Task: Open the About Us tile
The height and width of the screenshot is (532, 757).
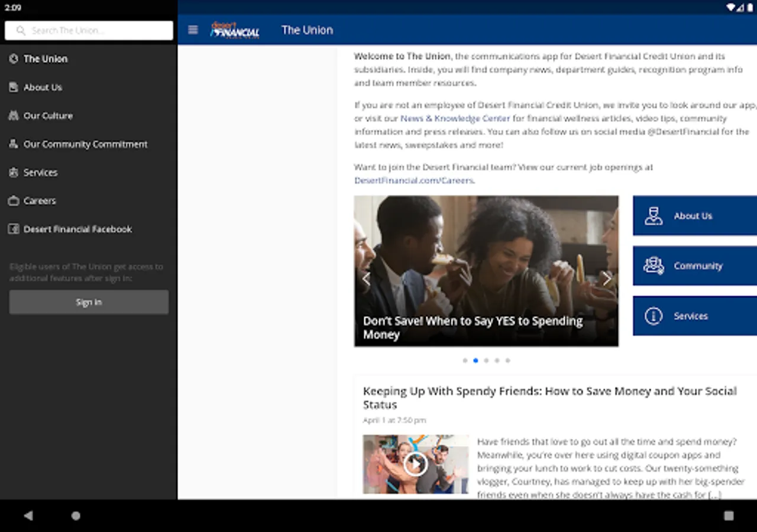Action: [695, 216]
